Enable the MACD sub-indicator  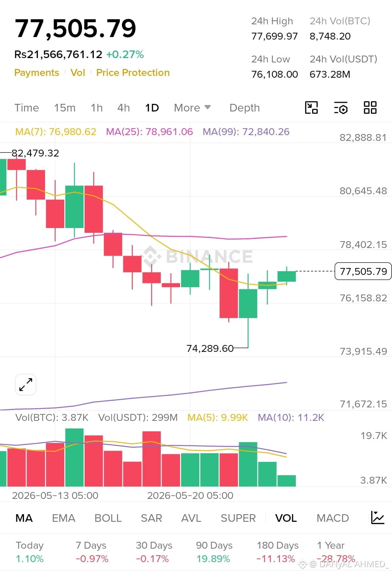point(332,518)
